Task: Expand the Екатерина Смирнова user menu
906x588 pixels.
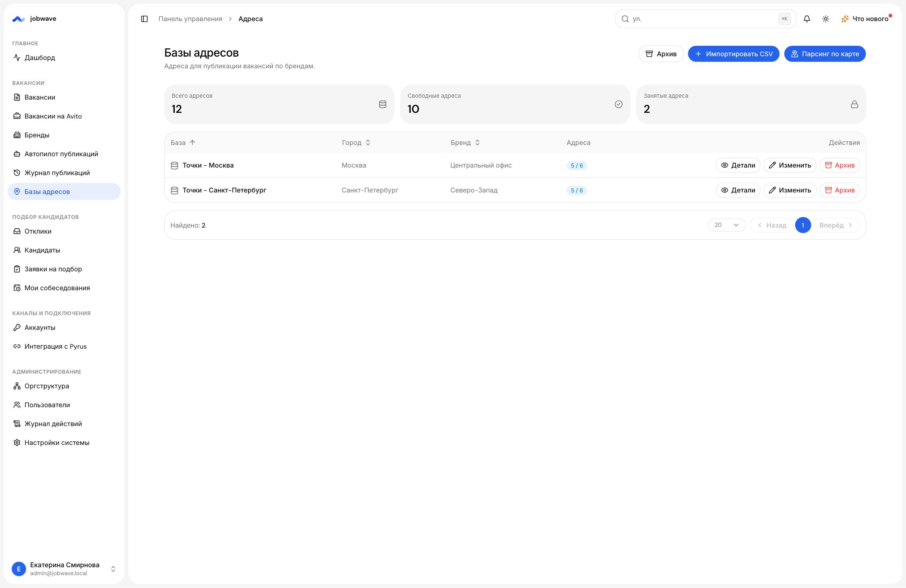Action: point(64,569)
